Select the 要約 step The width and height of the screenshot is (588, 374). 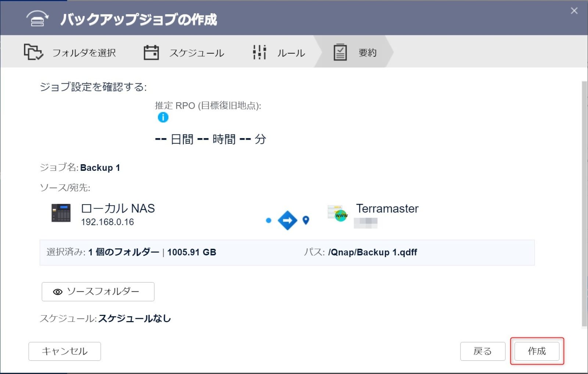pyautogui.click(x=367, y=53)
